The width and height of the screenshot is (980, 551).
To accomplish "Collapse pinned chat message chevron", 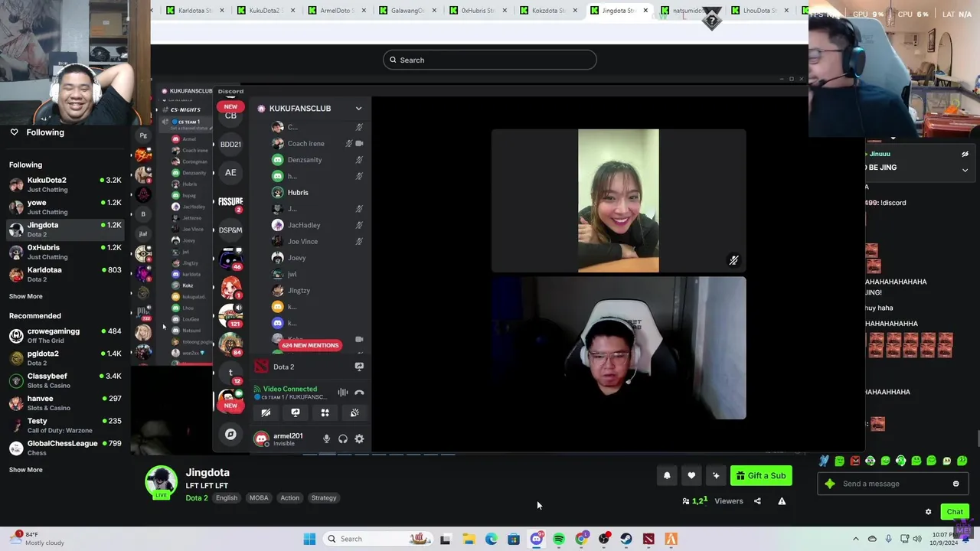I will 965,170.
